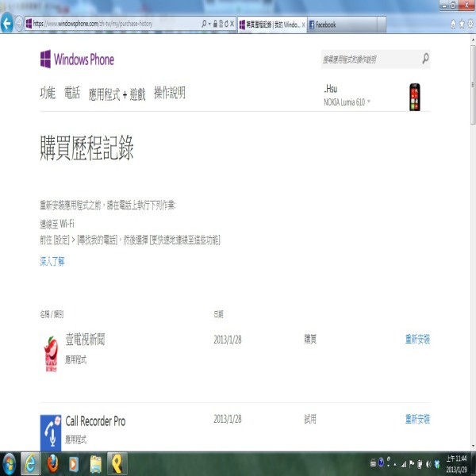Open Favorites with the star icon
Screen dimensions: 476x476
(x=462, y=24)
